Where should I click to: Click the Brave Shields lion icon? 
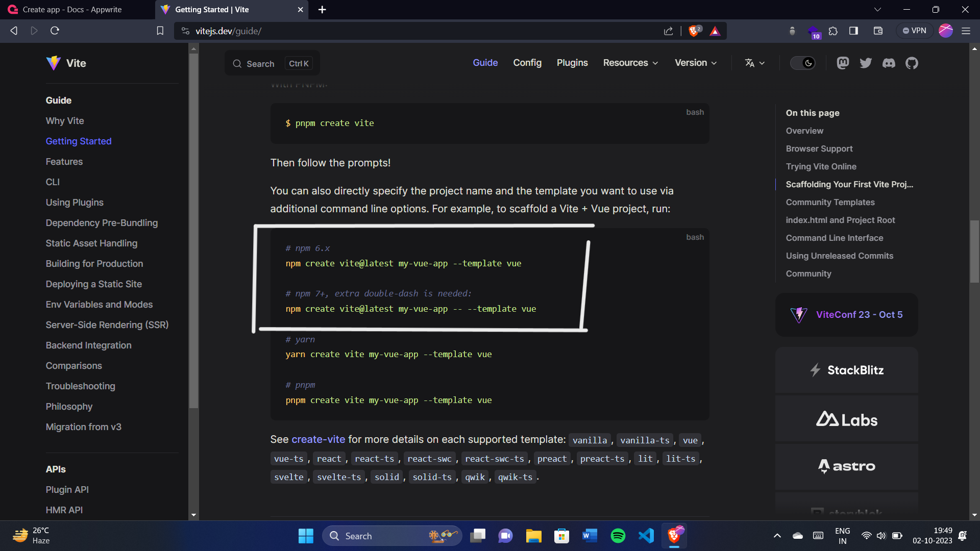click(694, 31)
